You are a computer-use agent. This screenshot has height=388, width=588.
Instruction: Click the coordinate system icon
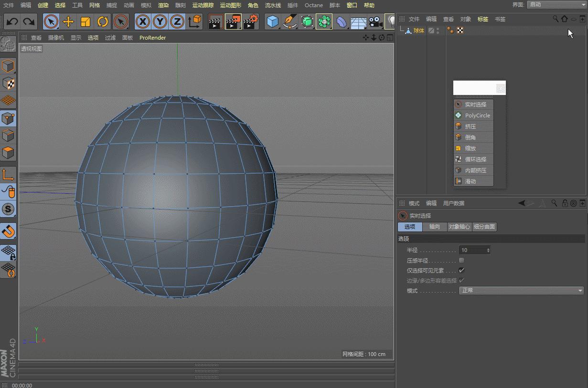[195, 21]
